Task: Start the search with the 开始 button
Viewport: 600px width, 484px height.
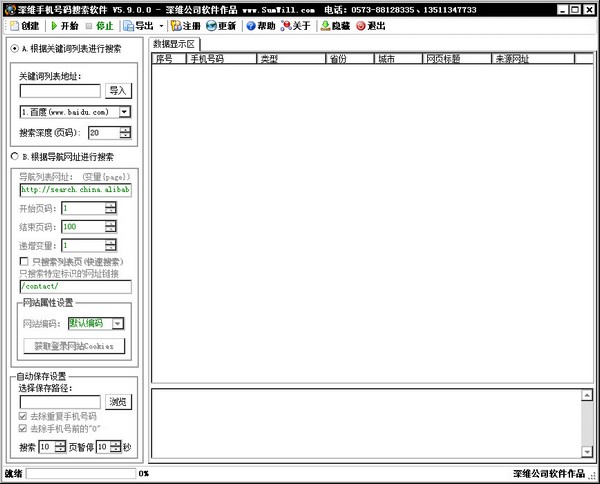Action: pos(65,26)
